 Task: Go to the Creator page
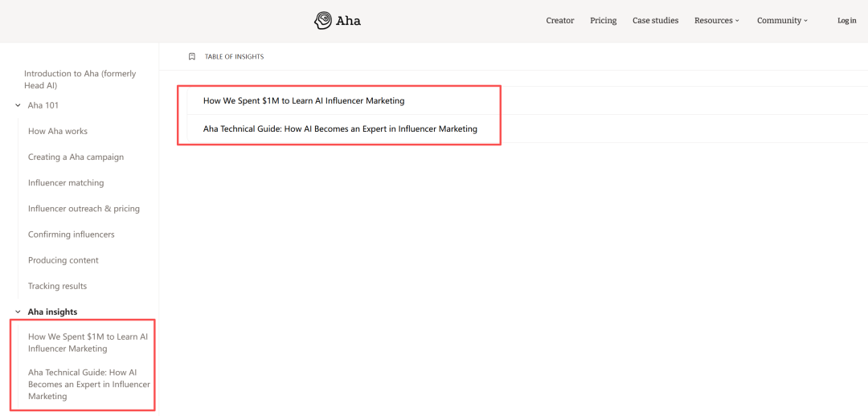[x=559, y=21]
